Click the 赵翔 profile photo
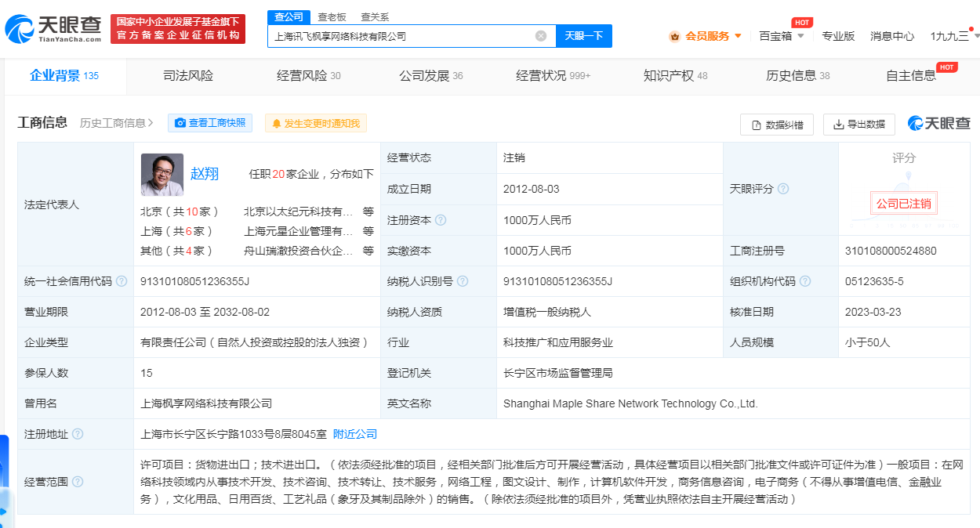The height and width of the screenshot is (528, 980). coord(162,175)
